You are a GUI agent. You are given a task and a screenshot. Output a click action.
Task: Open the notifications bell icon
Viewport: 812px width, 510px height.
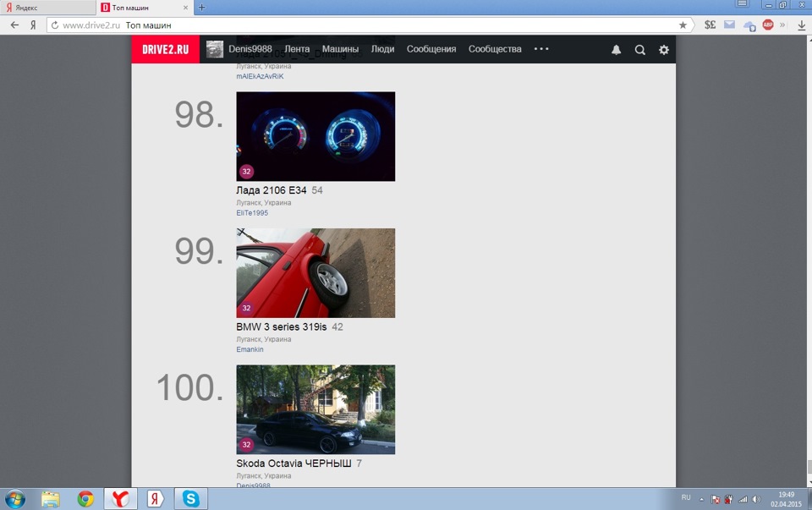pos(616,50)
